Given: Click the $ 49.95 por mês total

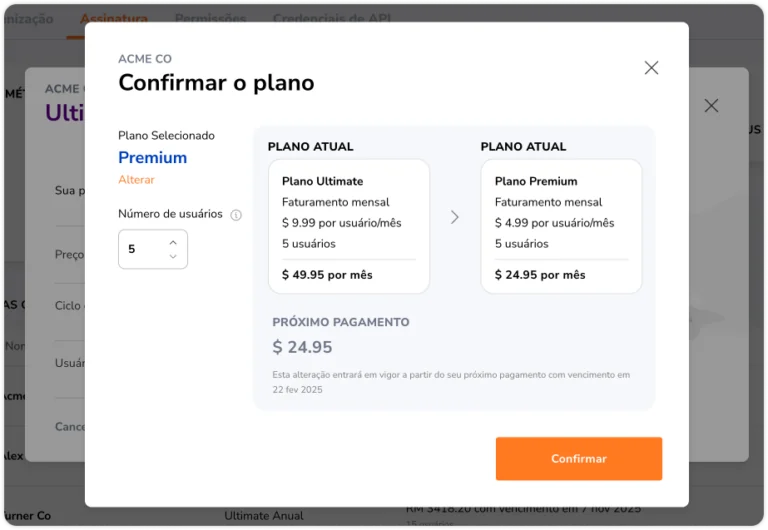Looking at the screenshot, I should pos(327,275).
